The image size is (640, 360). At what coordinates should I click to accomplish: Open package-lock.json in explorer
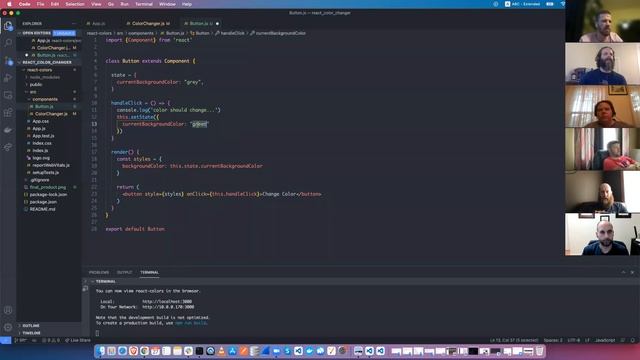tap(48, 195)
